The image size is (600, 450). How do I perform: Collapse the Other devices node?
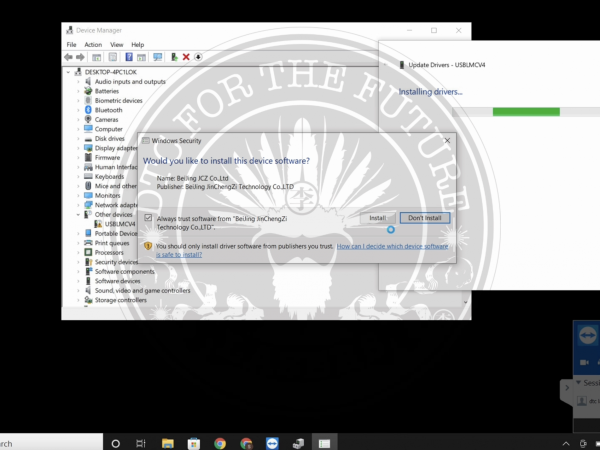(x=78, y=214)
